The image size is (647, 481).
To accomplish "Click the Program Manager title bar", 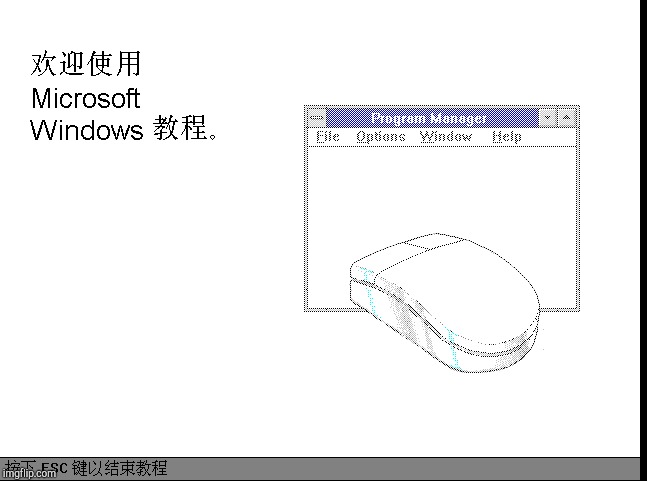I will coord(432,118).
